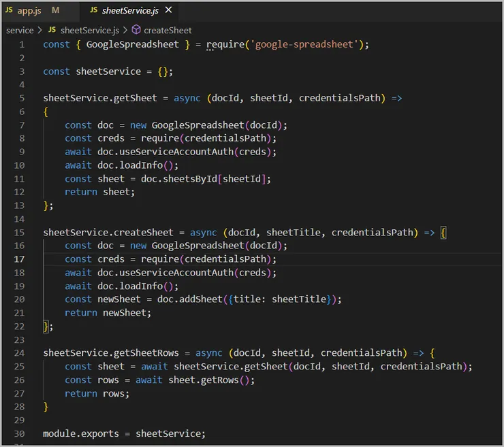Click new GoogleSpreadsheet(docId) on line 16
This screenshot has height=447, width=504.
[206, 246]
